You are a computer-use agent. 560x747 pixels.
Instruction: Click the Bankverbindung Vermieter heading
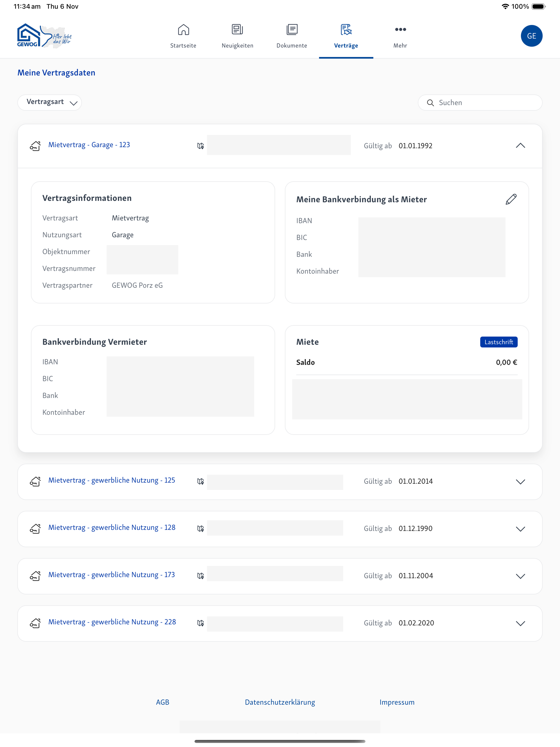94,342
